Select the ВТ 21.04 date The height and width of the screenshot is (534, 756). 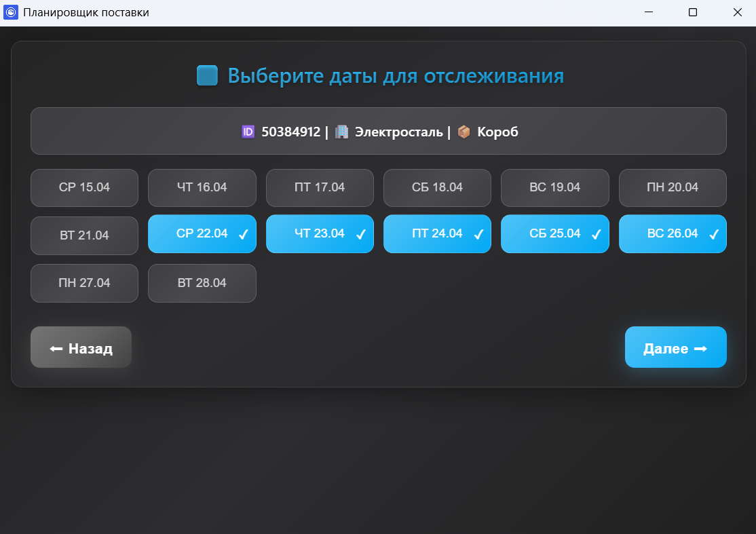point(84,235)
